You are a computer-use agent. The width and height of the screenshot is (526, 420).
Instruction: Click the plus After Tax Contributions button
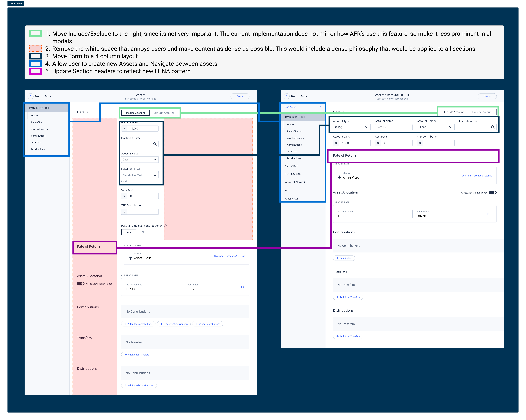pyautogui.click(x=138, y=324)
